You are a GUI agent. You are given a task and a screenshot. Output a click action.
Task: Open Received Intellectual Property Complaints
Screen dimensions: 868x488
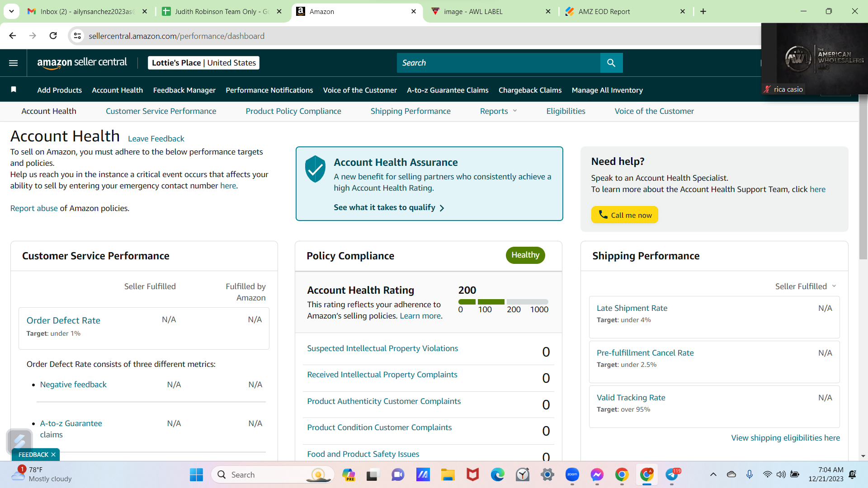click(x=382, y=375)
